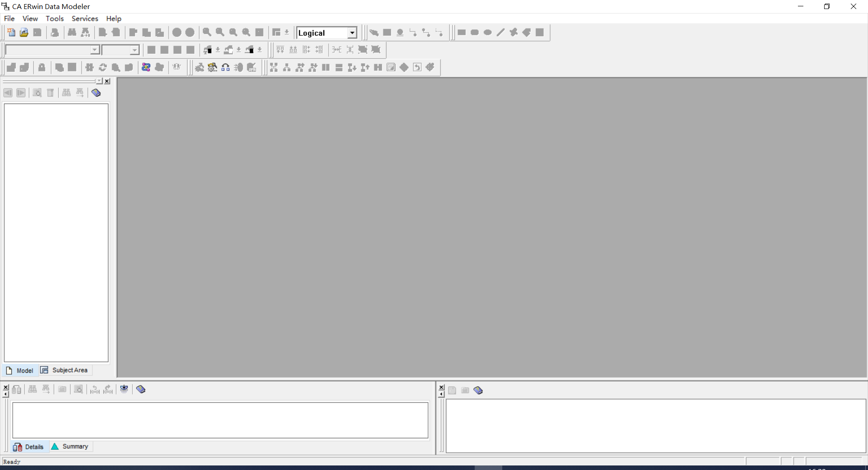Click the delete icon in Model Explorer toolbar
The height and width of the screenshot is (470, 868).
50,93
